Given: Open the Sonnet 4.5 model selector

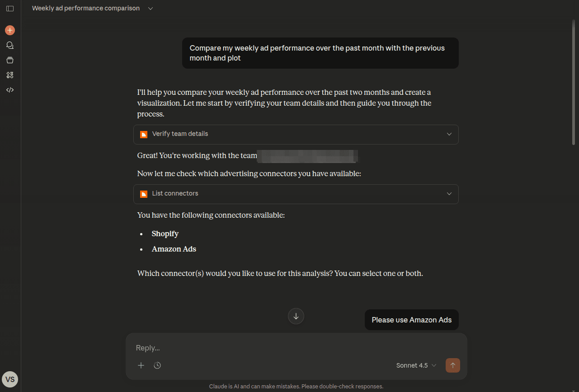Looking at the screenshot, I should (416, 365).
